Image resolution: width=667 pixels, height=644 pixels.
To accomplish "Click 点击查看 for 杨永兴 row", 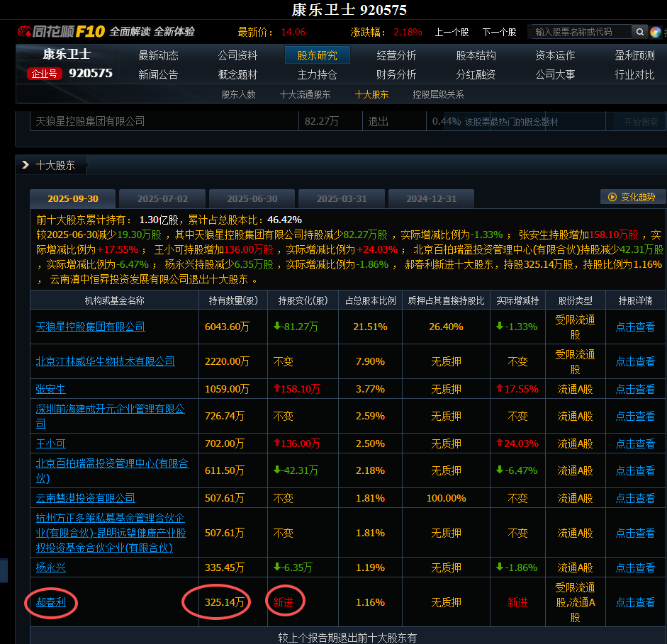I will pos(635,567).
